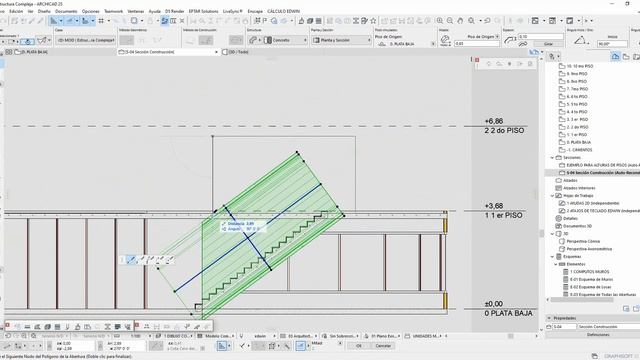This screenshot has width=640, height=360.
Task: Click the Layer combination 1 DIBUJO CO... selector
Action: click(174, 336)
